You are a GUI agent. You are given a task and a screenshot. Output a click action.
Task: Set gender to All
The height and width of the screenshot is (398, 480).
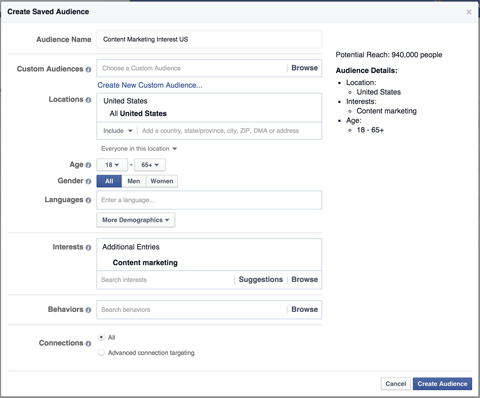(x=109, y=181)
